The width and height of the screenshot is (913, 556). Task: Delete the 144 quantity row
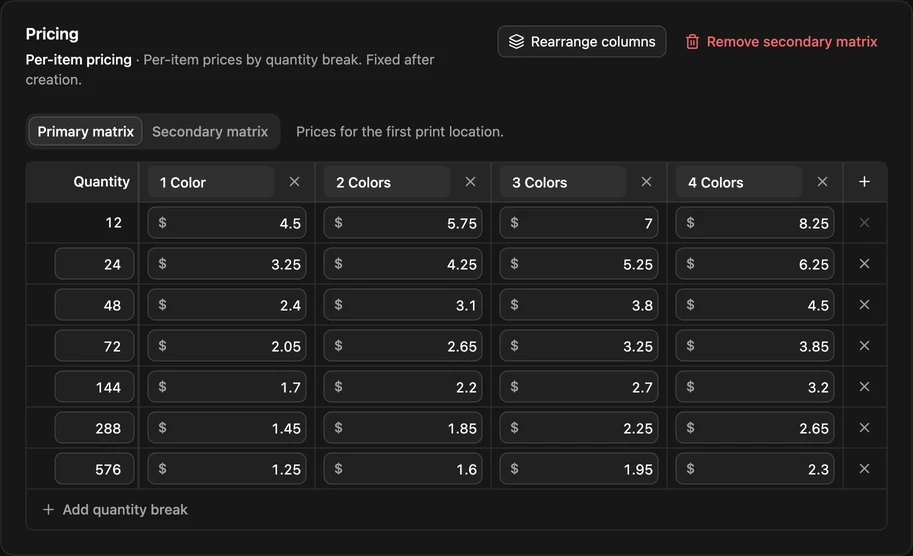coord(864,387)
